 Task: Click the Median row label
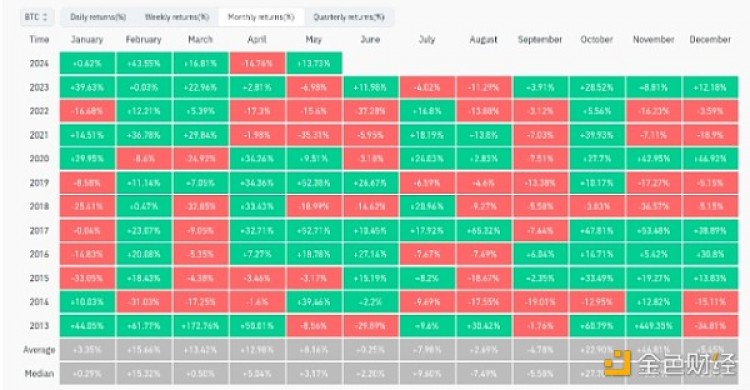point(39,374)
